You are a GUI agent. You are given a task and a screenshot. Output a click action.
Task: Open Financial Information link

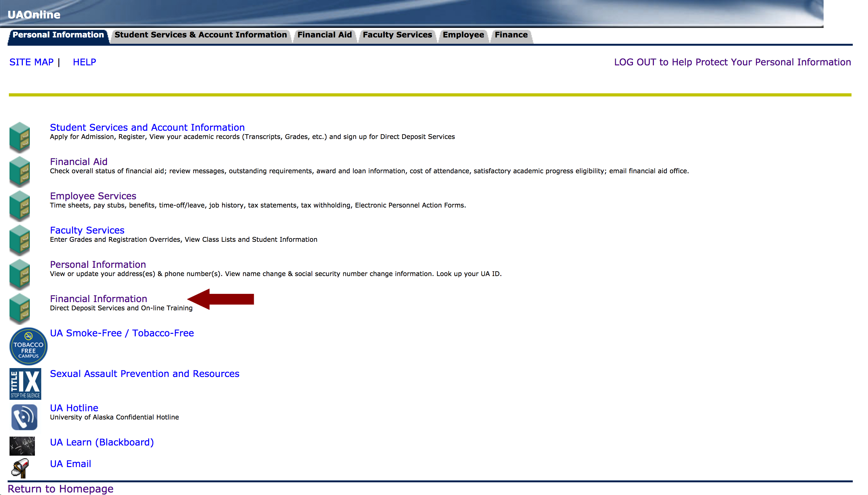pos(98,299)
